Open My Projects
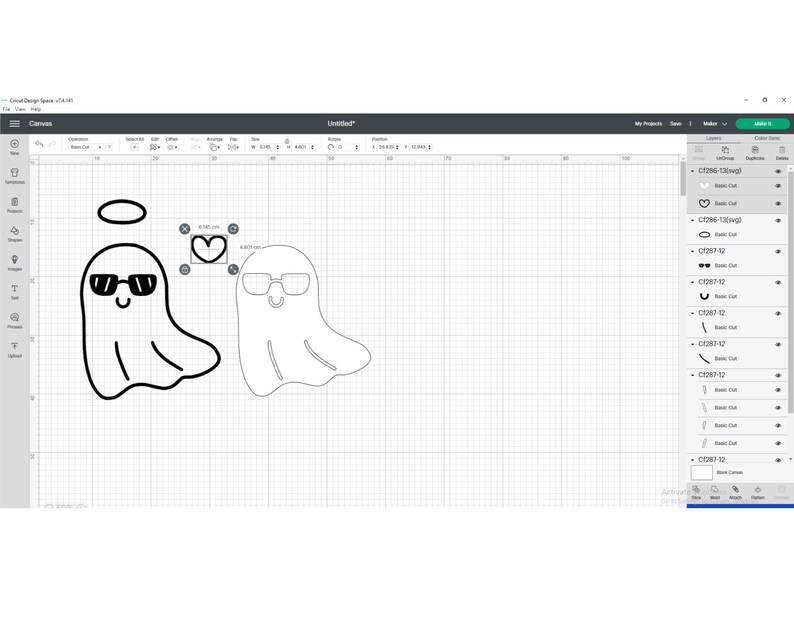This screenshot has width=794, height=638. (x=648, y=124)
